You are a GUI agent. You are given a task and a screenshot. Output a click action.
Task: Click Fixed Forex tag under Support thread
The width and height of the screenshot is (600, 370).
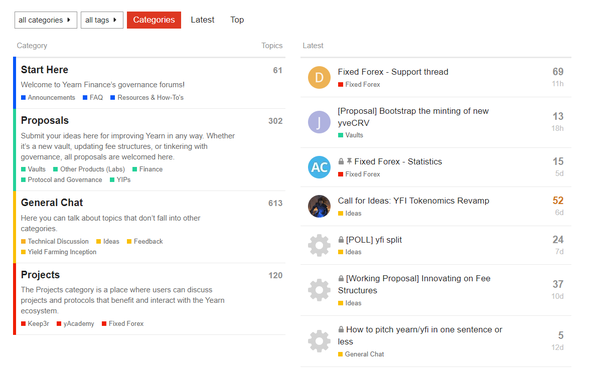point(359,85)
